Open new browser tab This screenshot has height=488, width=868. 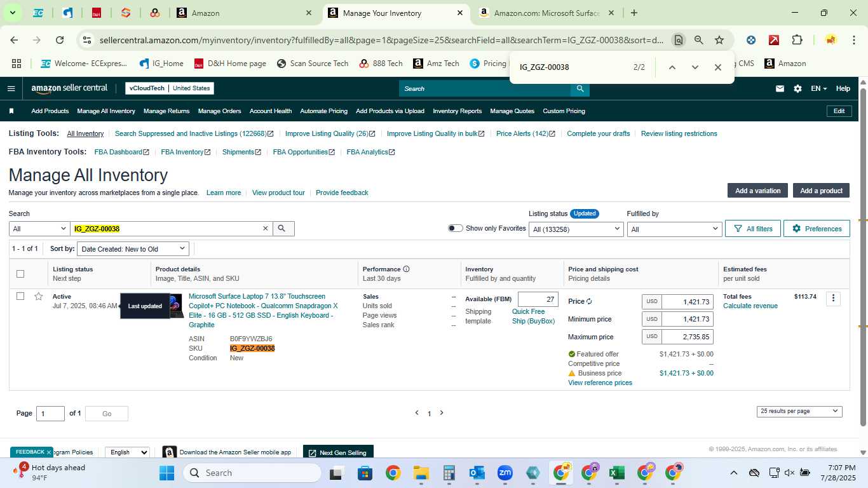(x=634, y=13)
